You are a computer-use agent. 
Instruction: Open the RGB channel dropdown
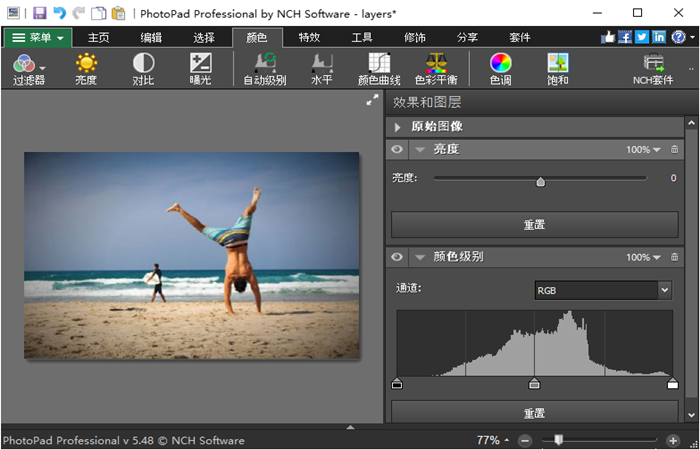pos(602,290)
